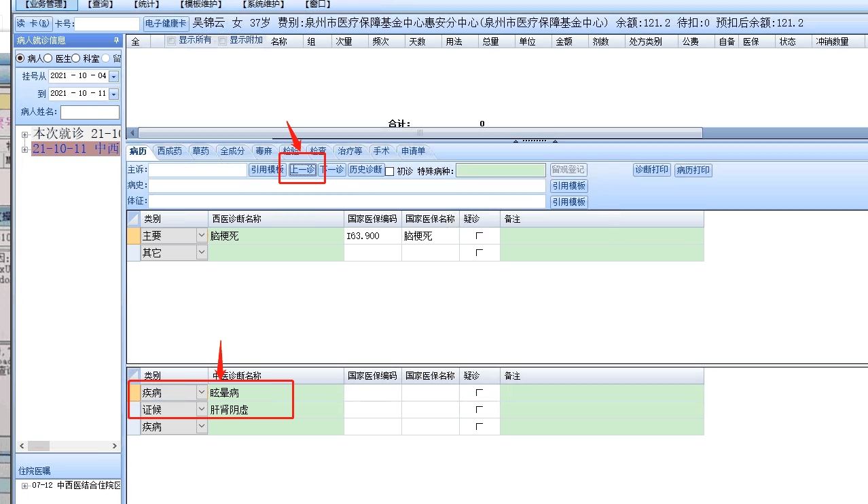Click the 病人姓名 input field
The height and width of the screenshot is (504, 868).
[x=90, y=112]
